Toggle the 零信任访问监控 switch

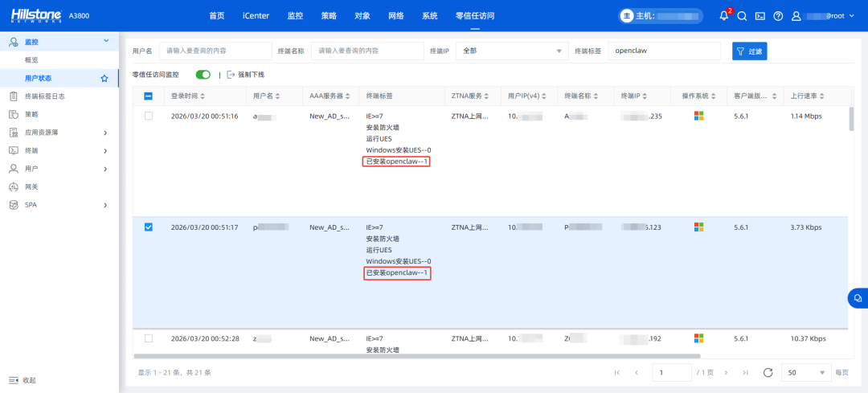pyautogui.click(x=203, y=75)
